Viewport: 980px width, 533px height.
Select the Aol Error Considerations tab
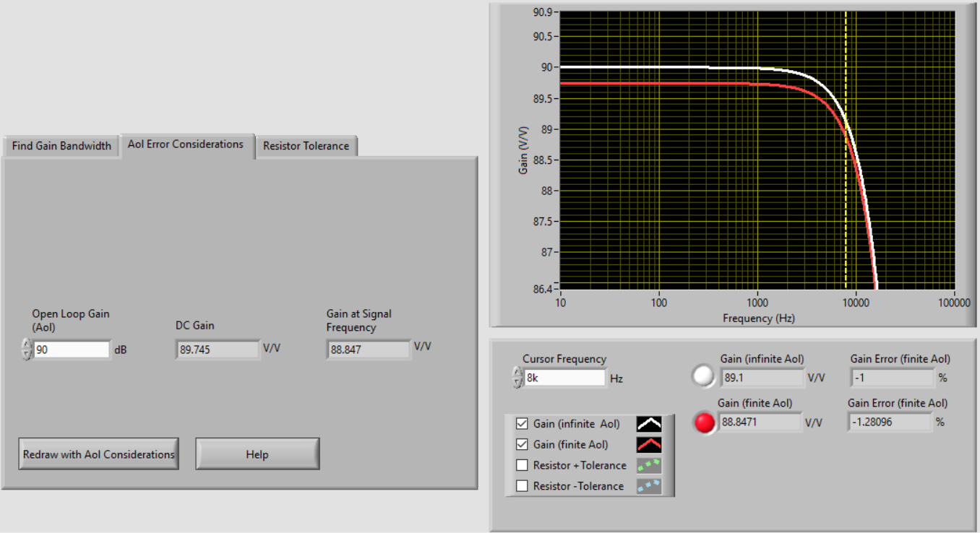(x=186, y=144)
